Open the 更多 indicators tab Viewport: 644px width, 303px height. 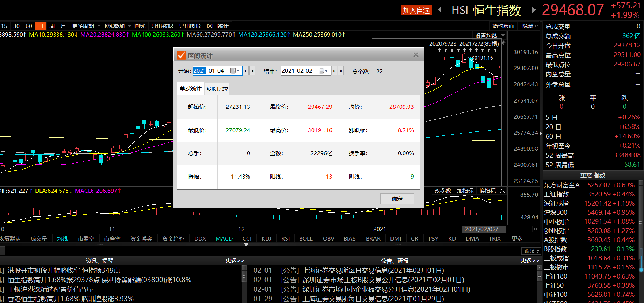coord(517,238)
